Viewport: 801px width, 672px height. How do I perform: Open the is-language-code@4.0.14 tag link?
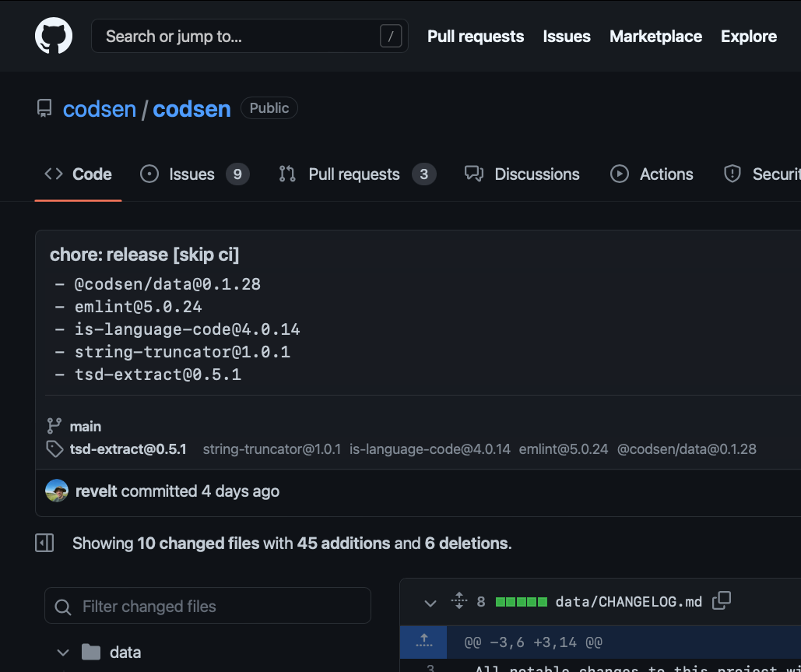(430, 449)
